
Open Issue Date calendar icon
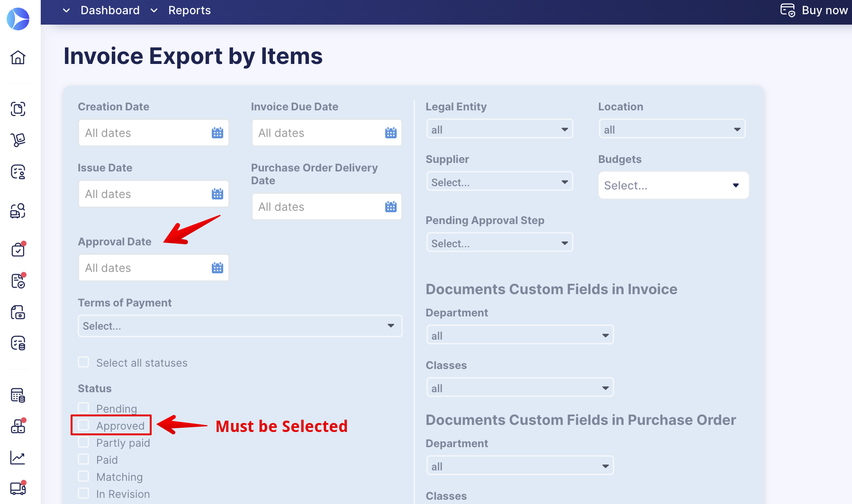click(218, 194)
